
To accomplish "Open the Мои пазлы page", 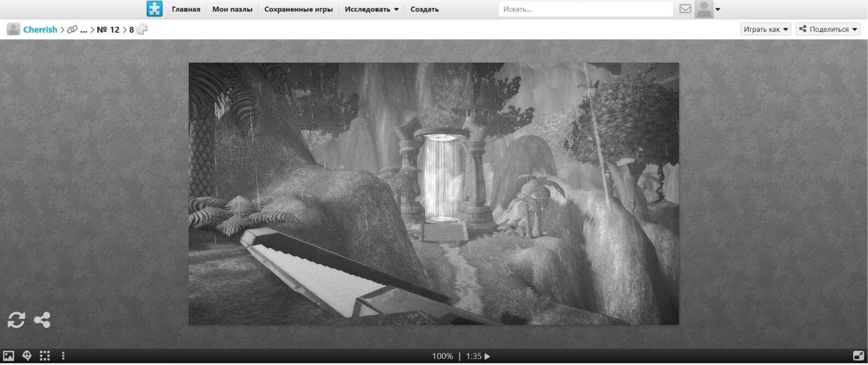I will 232,9.
